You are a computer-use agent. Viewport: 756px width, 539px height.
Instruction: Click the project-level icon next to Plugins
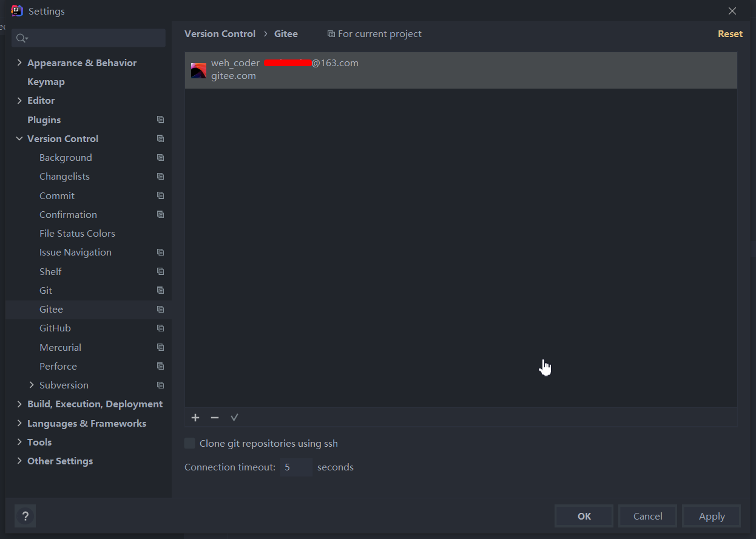pyautogui.click(x=160, y=120)
